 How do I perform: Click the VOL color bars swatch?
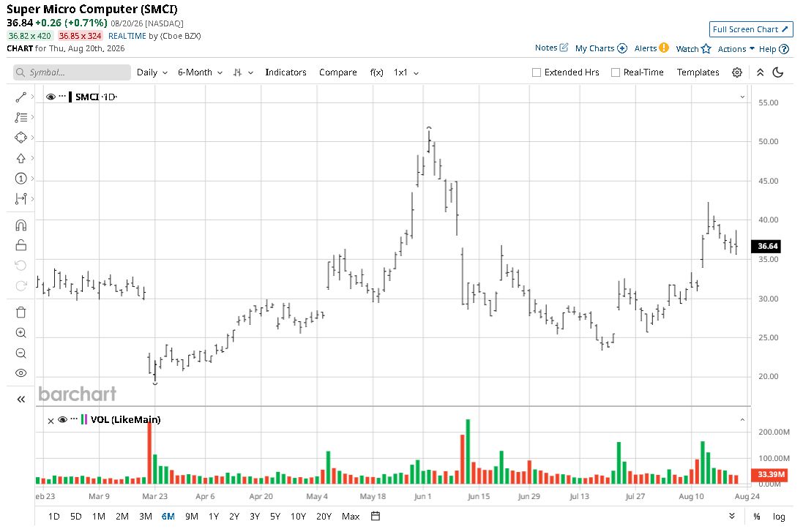tap(84, 419)
